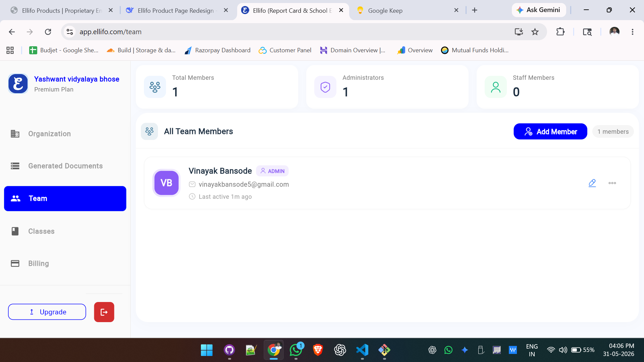Switch to the Ellifo Products browser tab
The height and width of the screenshot is (362, 644).
61,10
